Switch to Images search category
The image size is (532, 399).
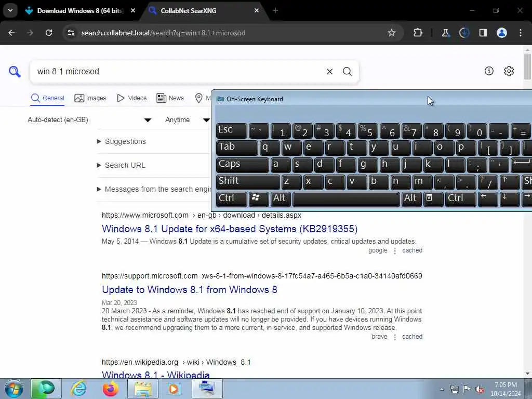click(90, 98)
